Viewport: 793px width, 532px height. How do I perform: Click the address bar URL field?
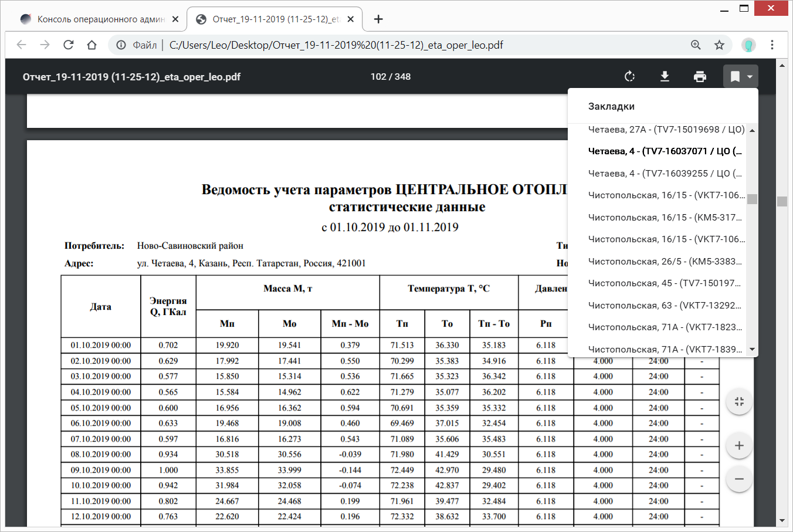pos(411,45)
